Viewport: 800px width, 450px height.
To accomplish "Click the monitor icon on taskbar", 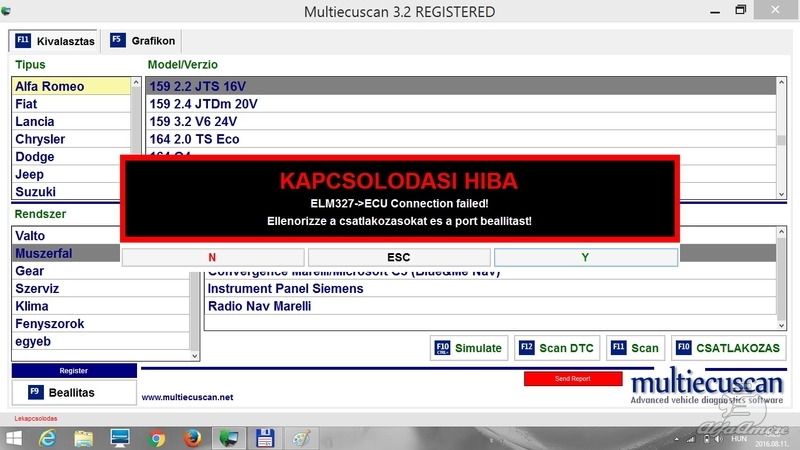I will coord(120,438).
